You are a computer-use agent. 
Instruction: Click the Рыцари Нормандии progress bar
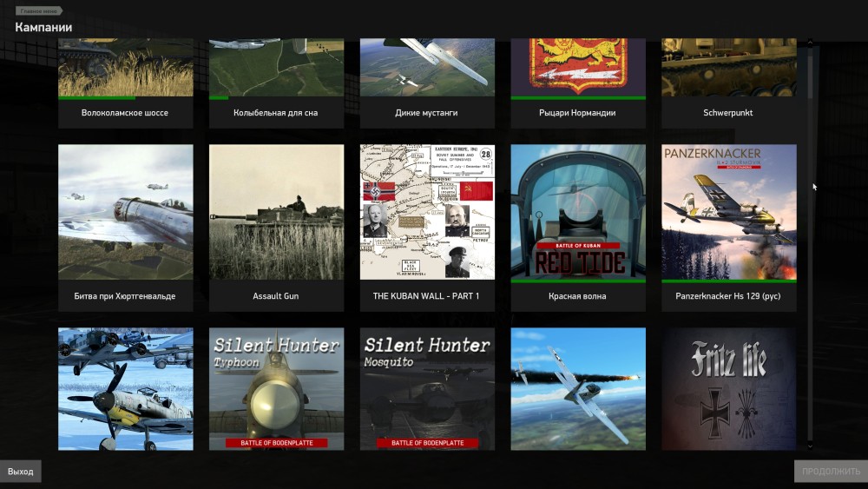click(578, 98)
